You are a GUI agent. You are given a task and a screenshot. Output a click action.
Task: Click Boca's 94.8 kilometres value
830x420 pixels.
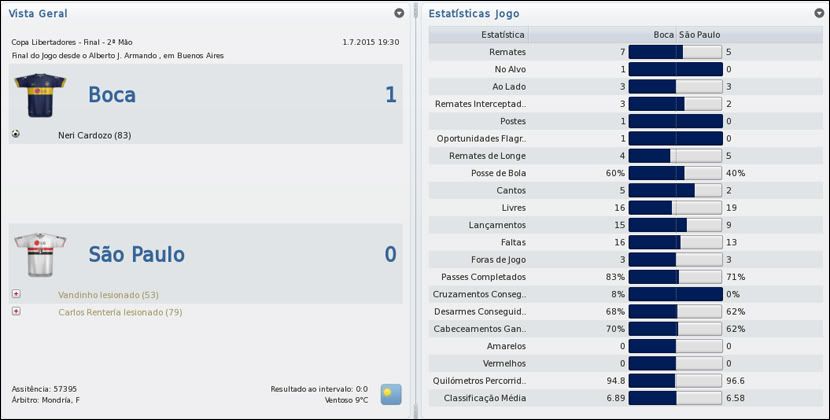click(616, 381)
